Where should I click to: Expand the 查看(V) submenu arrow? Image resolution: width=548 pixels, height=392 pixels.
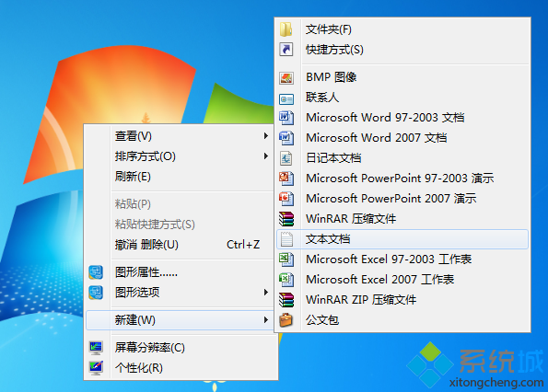(x=266, y=136)
